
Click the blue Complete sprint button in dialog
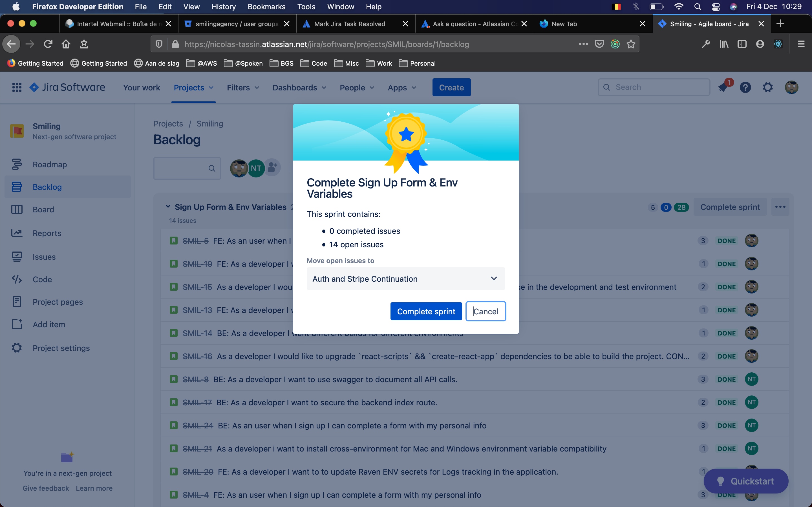pos(426,311)
